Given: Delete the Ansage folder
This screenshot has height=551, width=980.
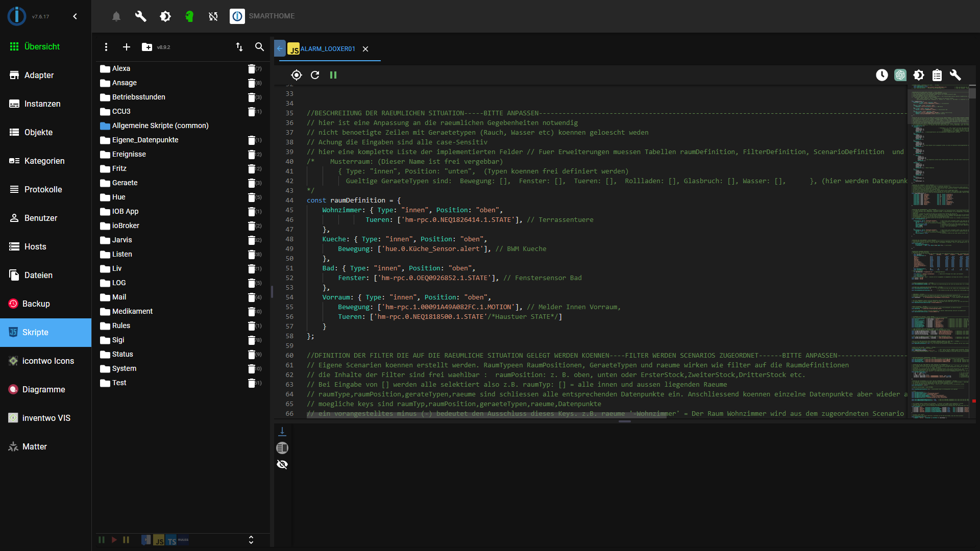Looking at the screenshot, I should 252,83.
